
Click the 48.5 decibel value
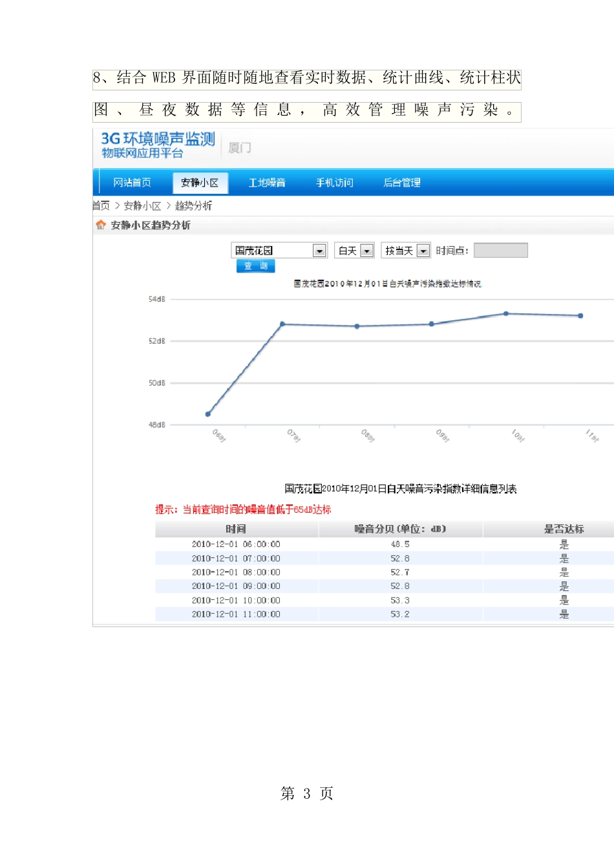[x=400, y=544]
